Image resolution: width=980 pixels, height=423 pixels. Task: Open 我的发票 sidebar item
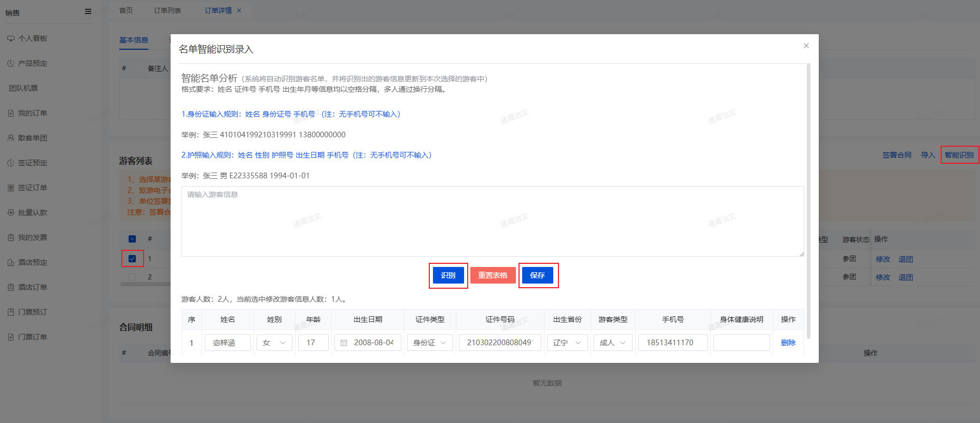click(32, 237)
